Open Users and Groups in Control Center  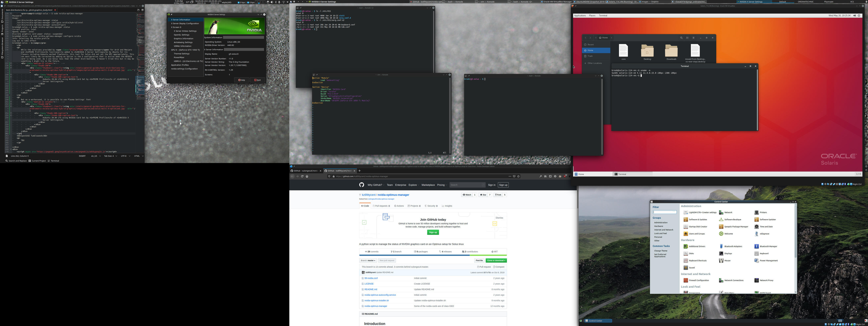coord(694,234)
